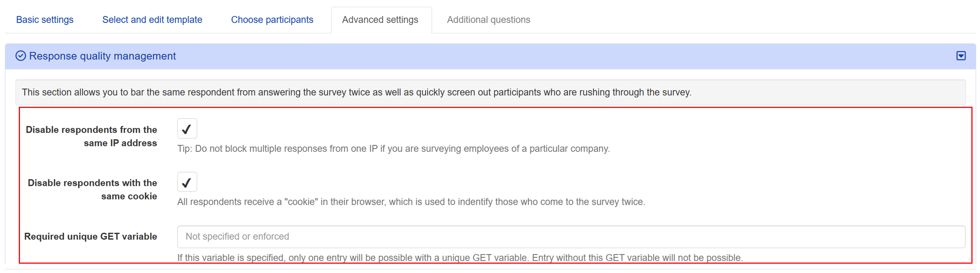Switch to Select and edit template tab
This screenshot has width=980, height=273.
click(152, 20)
